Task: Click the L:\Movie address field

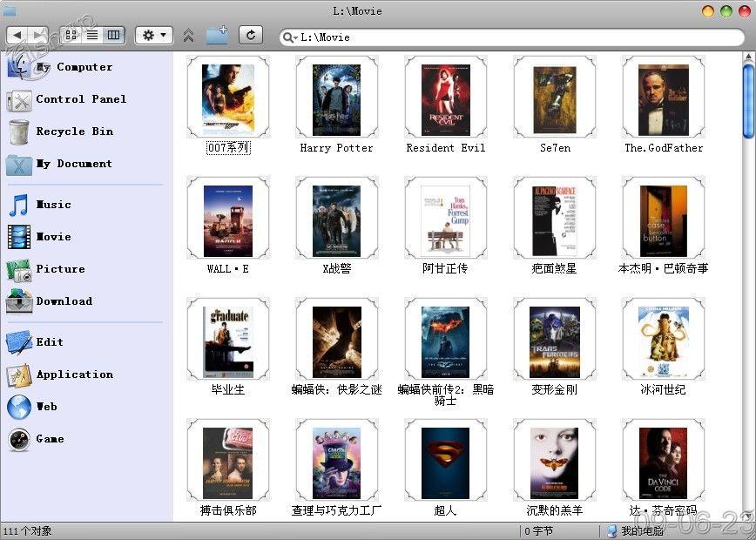Action: coord(511,37)
